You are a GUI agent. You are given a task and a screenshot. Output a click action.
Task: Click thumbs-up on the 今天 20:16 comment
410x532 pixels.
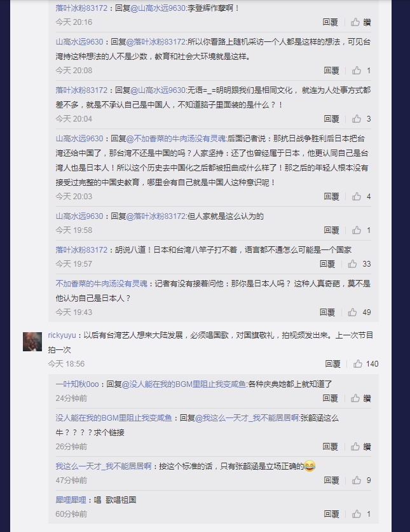355,22
